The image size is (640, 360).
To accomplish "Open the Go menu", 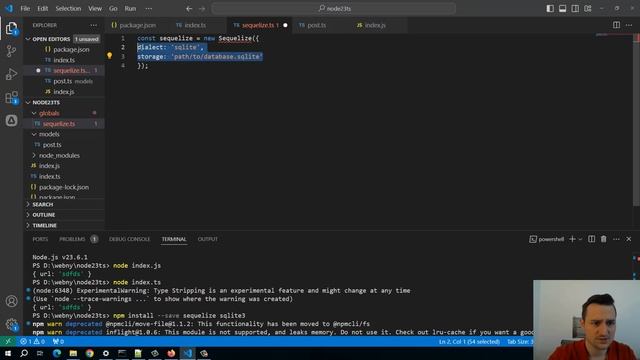I will [113, 9].
